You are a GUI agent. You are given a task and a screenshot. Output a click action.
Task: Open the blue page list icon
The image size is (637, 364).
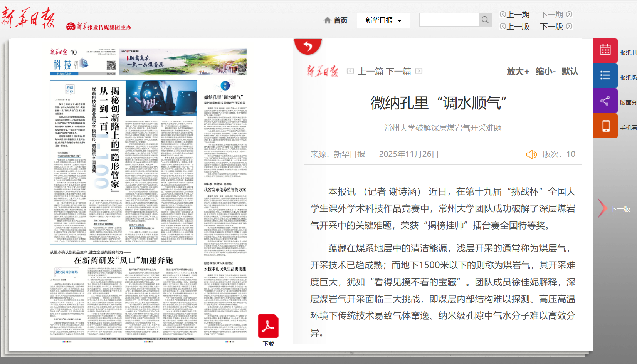pos(605,75)
